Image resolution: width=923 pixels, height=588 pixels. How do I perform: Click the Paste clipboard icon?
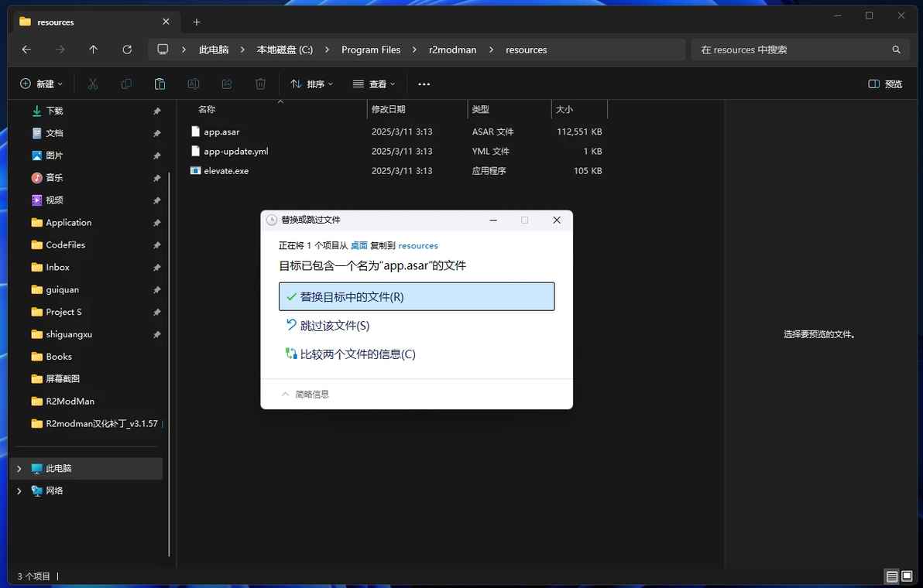(160, 84)
